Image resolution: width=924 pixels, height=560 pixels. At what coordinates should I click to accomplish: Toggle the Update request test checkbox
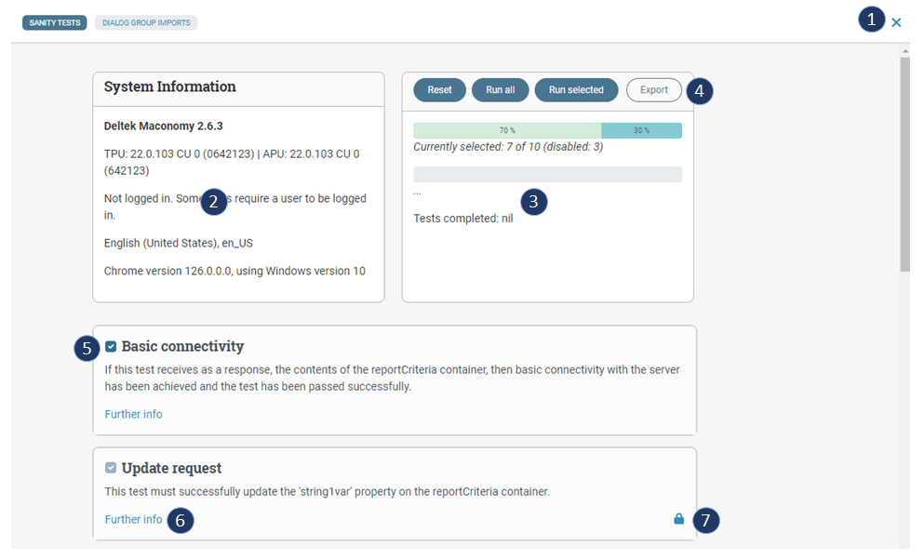click(111, 468)
